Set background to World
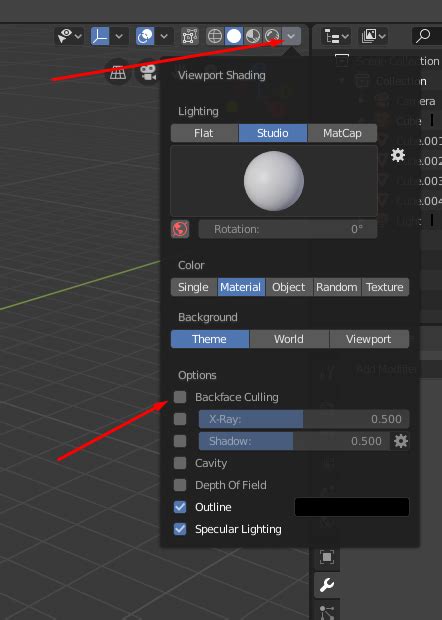The image size is (442, 620). pyautogui.click(x=289, y=339)
